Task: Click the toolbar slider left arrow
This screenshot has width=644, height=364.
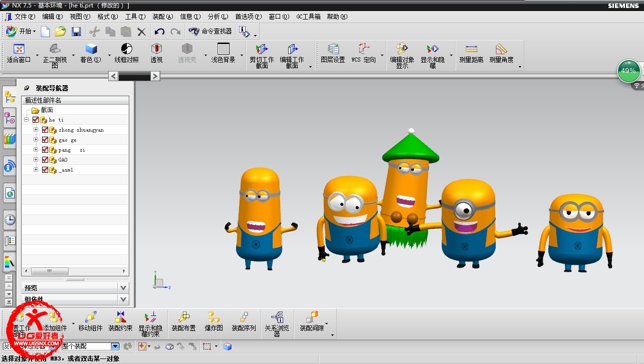Action: pos(114,76)
